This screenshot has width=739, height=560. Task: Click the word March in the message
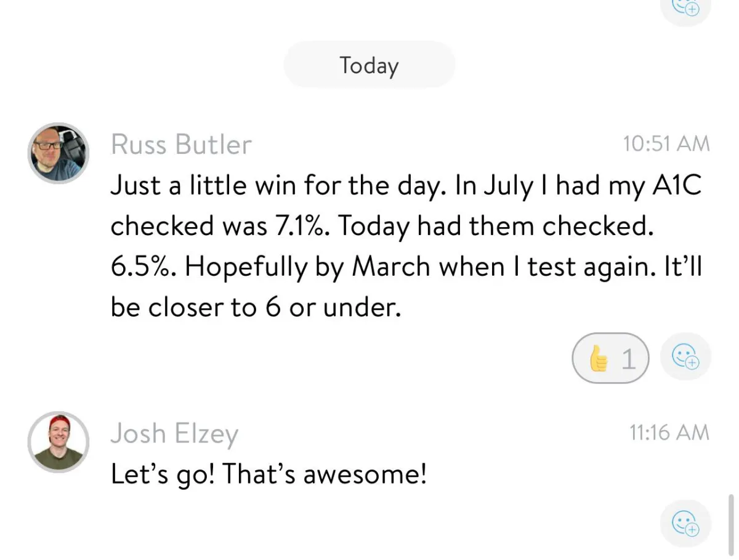point(391,266)
